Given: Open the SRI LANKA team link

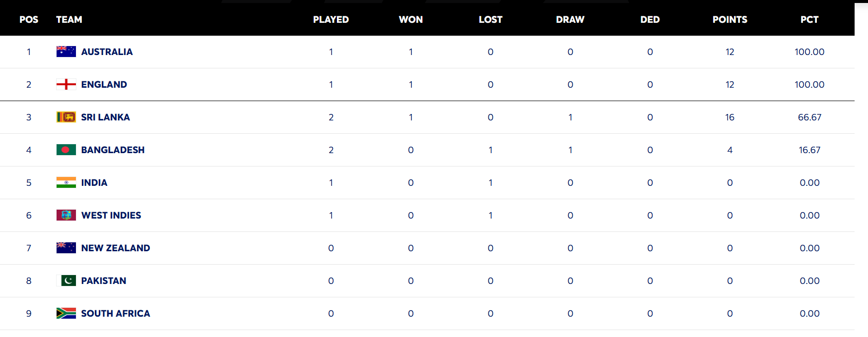Looking at the screenshot, I should [106, 117].
